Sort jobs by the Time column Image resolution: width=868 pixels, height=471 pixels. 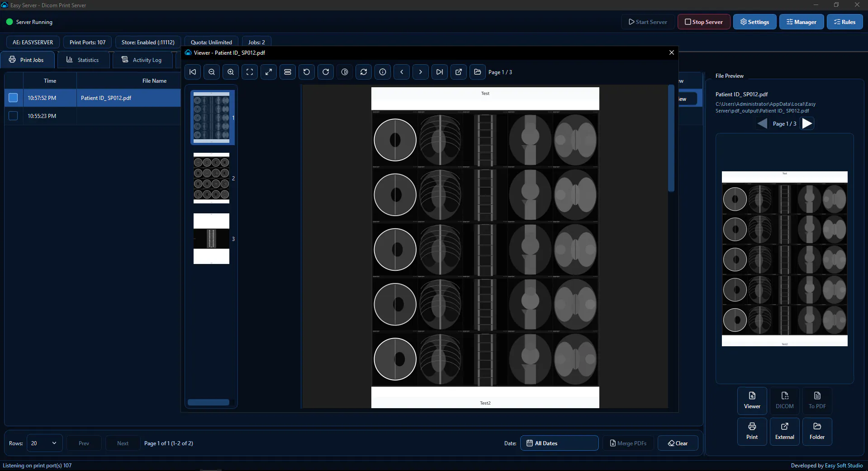tap(50, 80)
